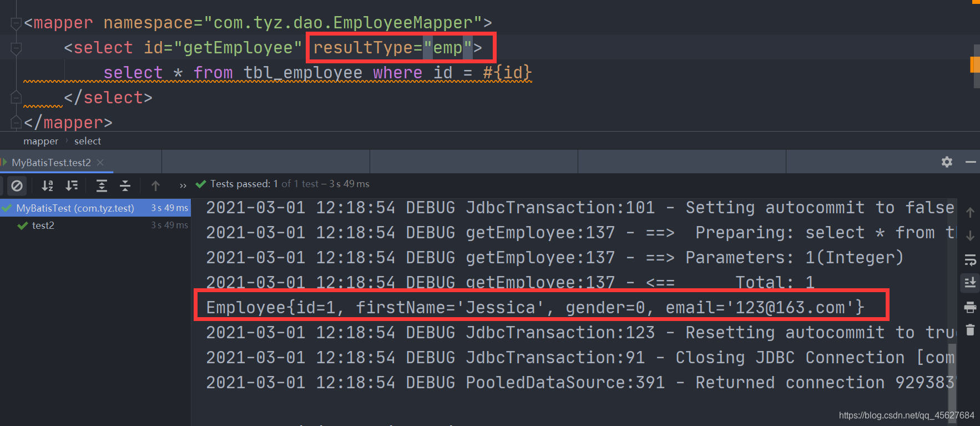The image size is (980, 426).
Task: Fold at the closing /mapper tag
Action: tap(16, 122)
